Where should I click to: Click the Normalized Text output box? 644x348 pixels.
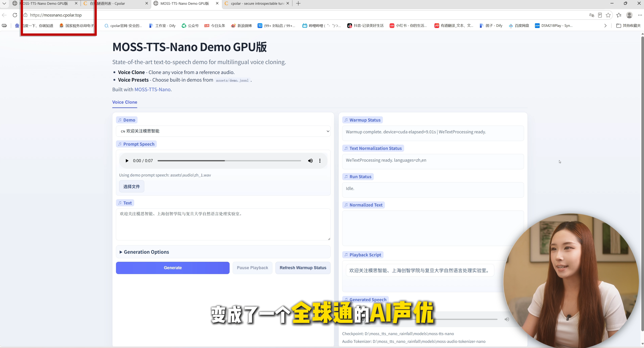(433, 228)
